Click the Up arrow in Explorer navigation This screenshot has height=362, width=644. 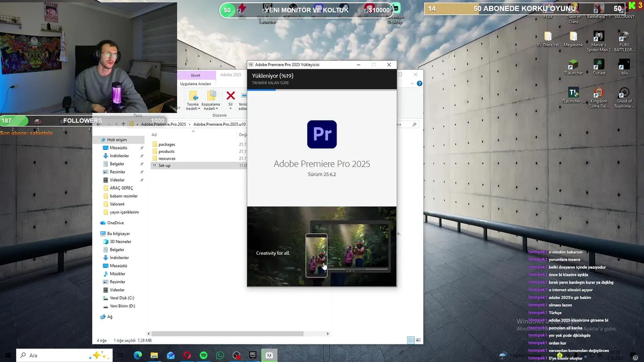[123, 124]
